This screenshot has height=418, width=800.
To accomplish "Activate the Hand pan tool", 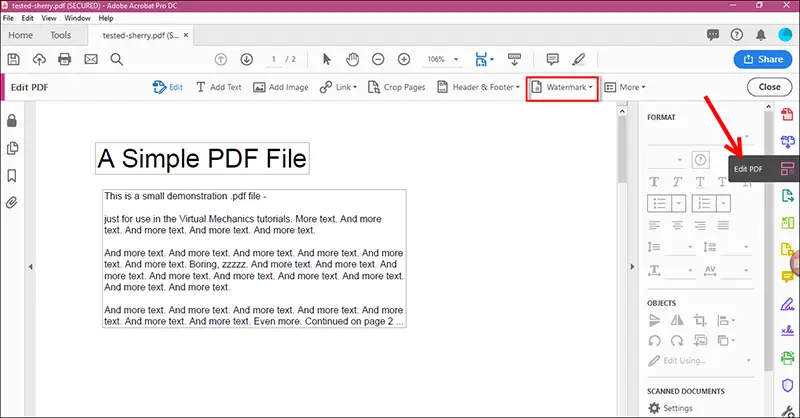I will [352, 59].
